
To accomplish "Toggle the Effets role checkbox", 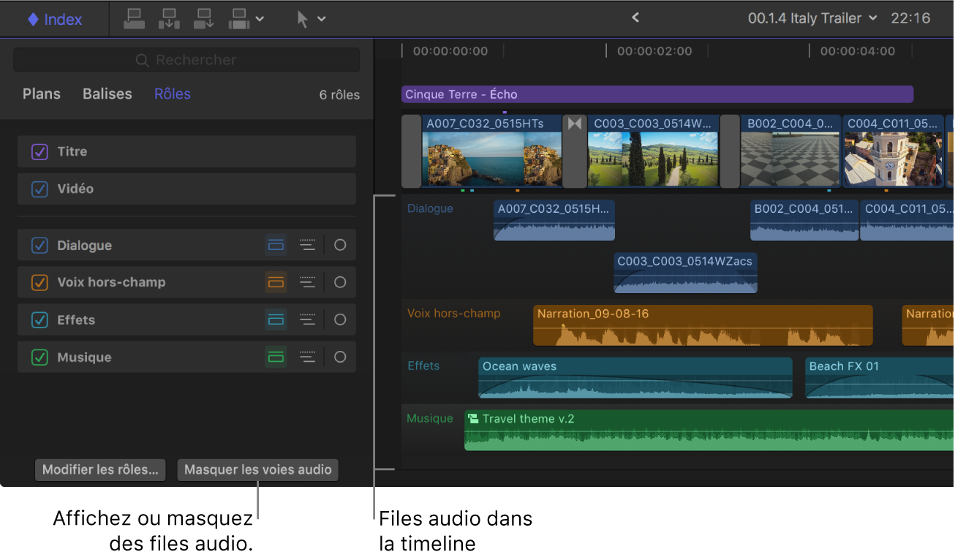I will coord(39,319).
